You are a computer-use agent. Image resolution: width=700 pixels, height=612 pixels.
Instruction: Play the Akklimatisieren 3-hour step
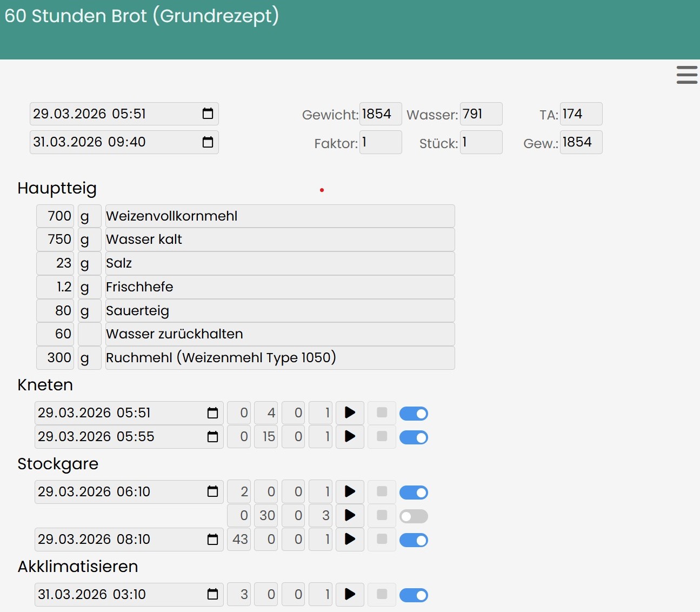coord(350,595)
